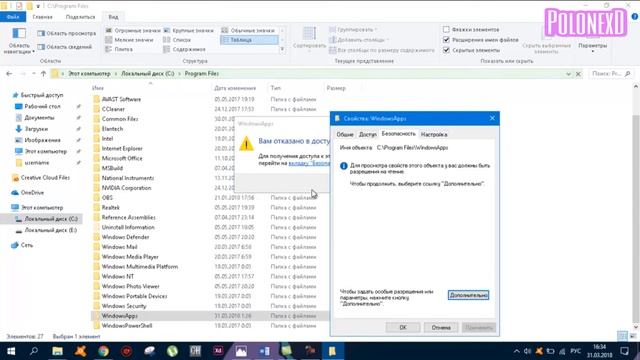The width and height of the screenshot is (640, 360).
Task: Choose Список layout
Action: coord(177,40)
